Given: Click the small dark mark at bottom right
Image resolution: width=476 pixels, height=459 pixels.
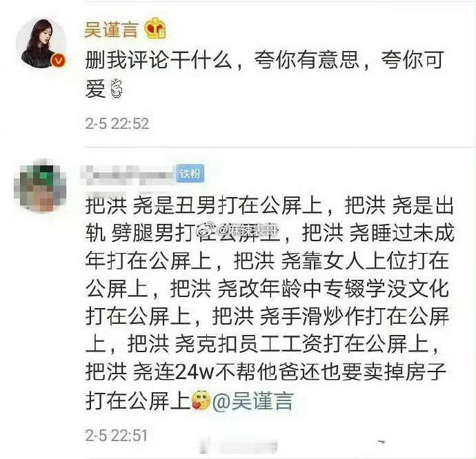Looking at the screenshot, I should click(x=381, y=442).
